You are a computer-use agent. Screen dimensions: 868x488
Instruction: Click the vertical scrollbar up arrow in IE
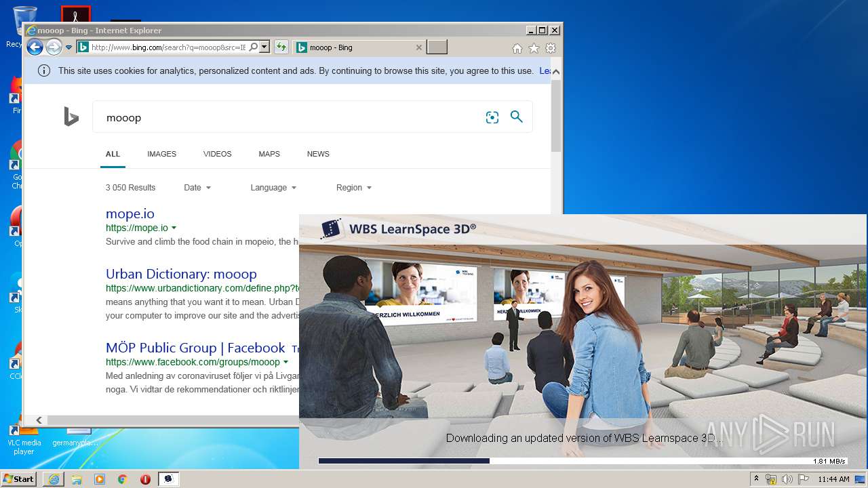[556, 71]
